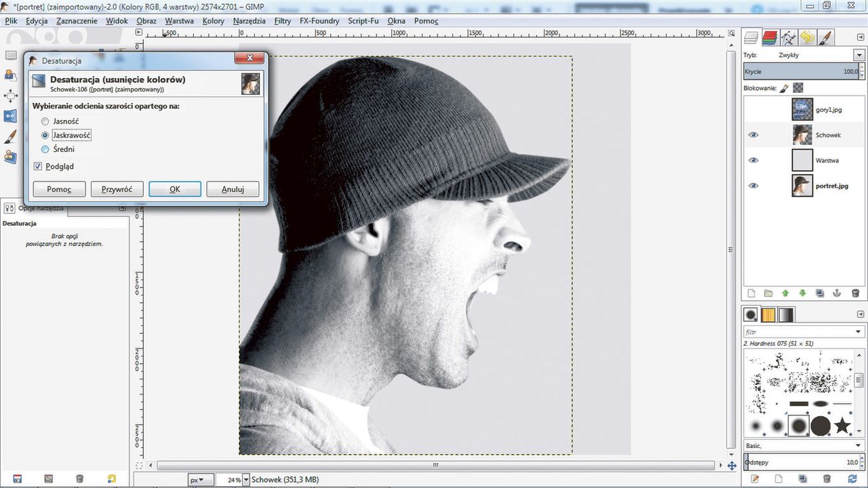Open the Brushes tab in top dock
The image size is (868, 488).
825,37
